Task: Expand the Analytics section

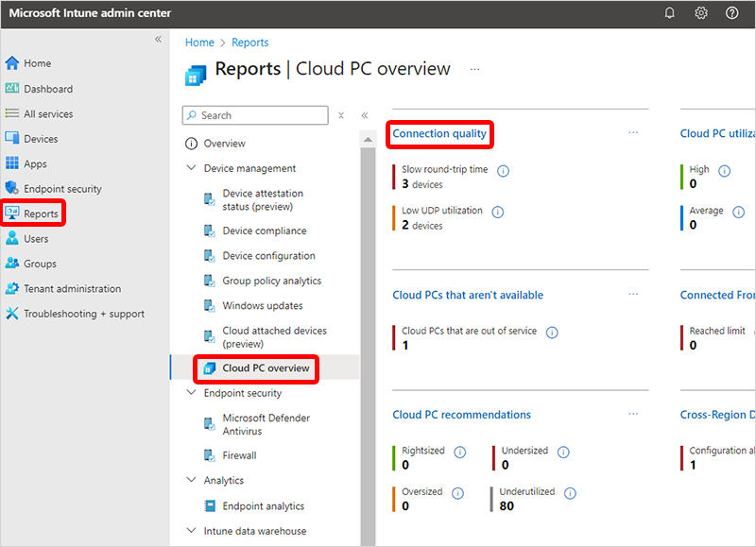Action: [x=191, y=480]
